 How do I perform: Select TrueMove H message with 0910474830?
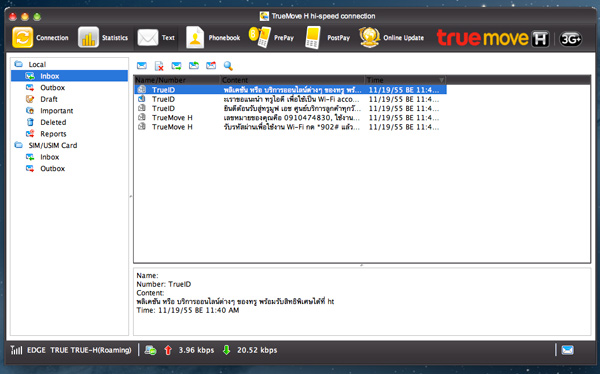(290, 118)
